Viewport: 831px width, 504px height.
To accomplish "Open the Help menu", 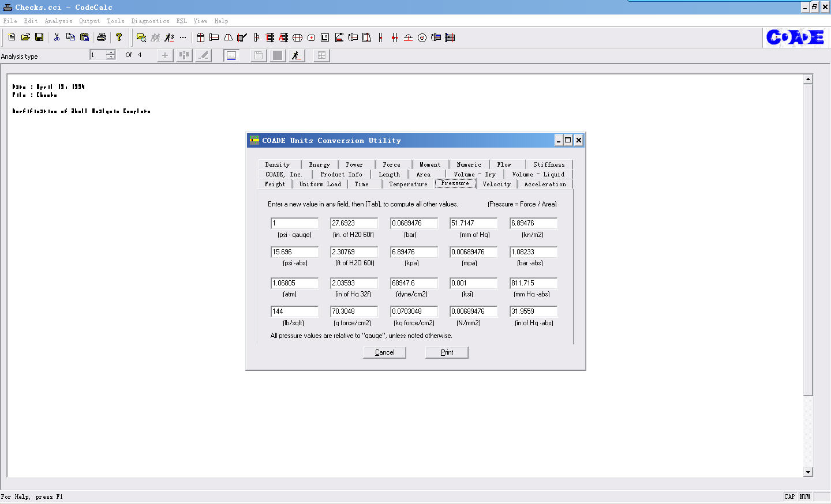I will (x=221, y=21).
